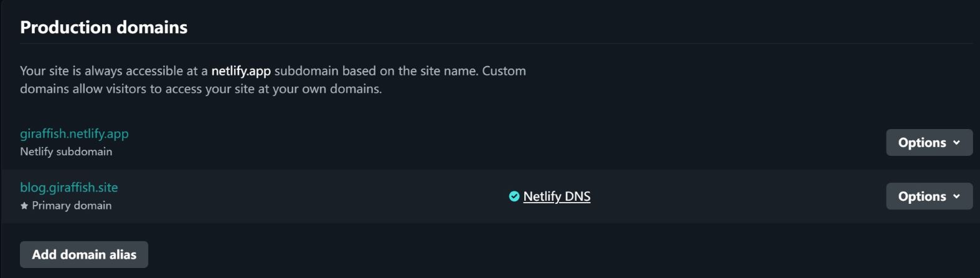The width and height of the screenshot is (980, 278).
Task: Click the star icon before Primary domain
Action: [x=24, y=206]
